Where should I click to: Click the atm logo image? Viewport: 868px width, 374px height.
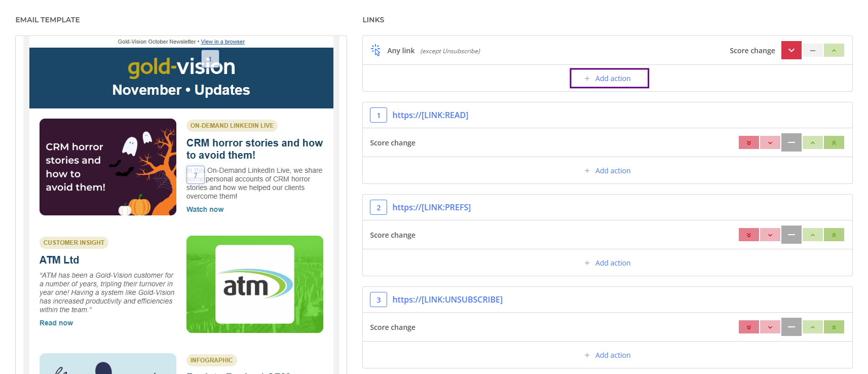click(x=255, y=284)
